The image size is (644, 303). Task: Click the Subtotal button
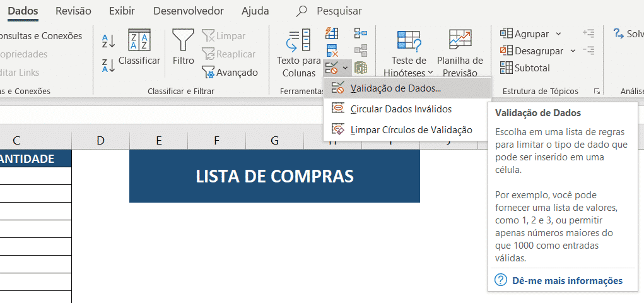525,68
